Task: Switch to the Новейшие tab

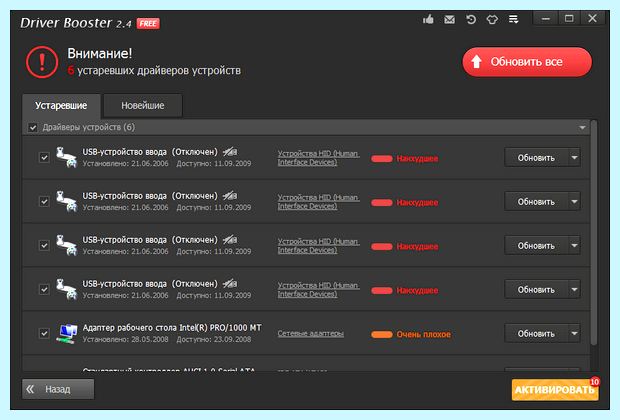Action: coord(143,106)
